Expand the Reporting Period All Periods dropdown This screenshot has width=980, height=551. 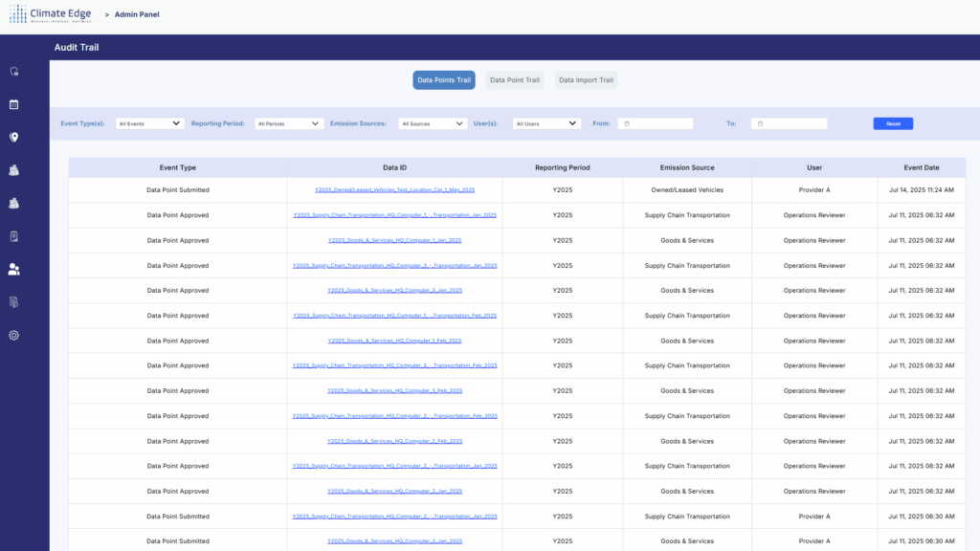pyautogui.click(x=289, y=122)
